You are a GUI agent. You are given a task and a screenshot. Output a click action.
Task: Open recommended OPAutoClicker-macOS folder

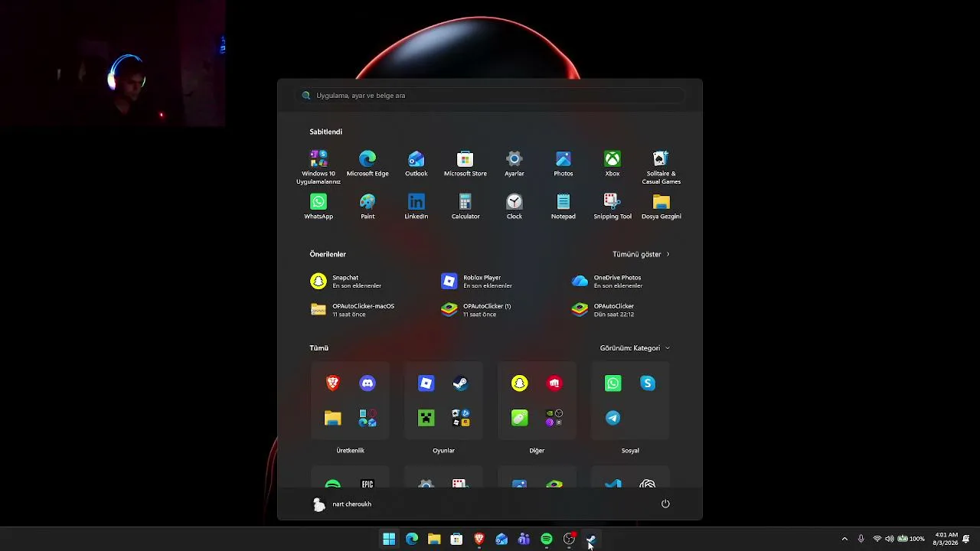pos(353,310)
